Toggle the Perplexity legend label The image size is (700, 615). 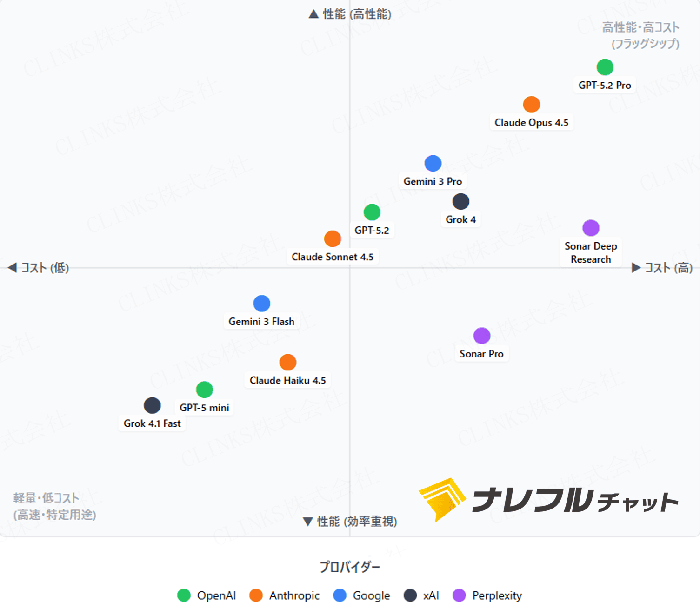497,595
